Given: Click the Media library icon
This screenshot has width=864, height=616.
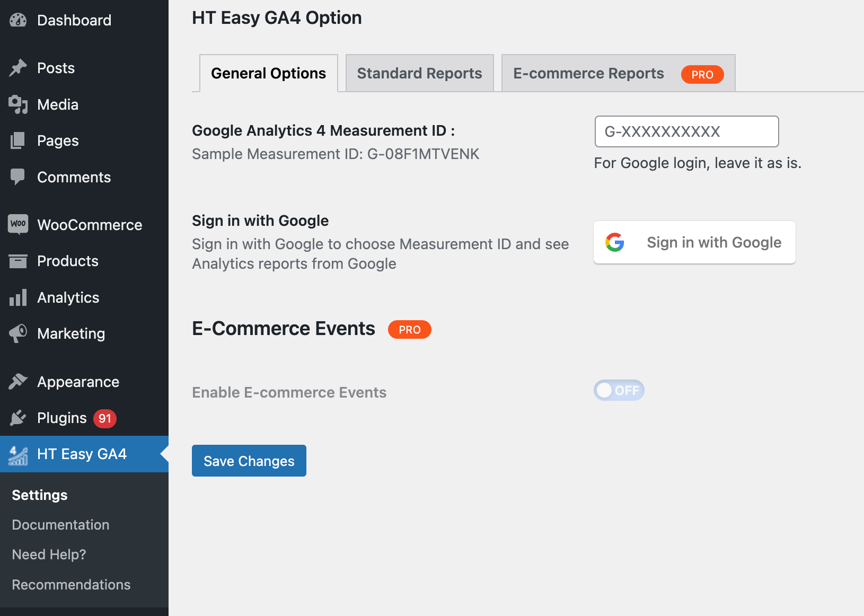Looking at the screenshot, I should click(x=18, y=104).
